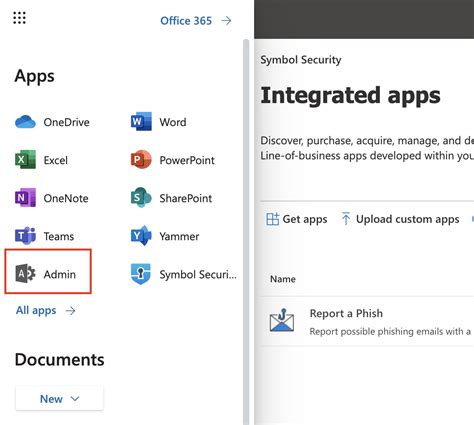Launch PowerPoint from its icon
This screenshot has width=474, height=425.
141,160
